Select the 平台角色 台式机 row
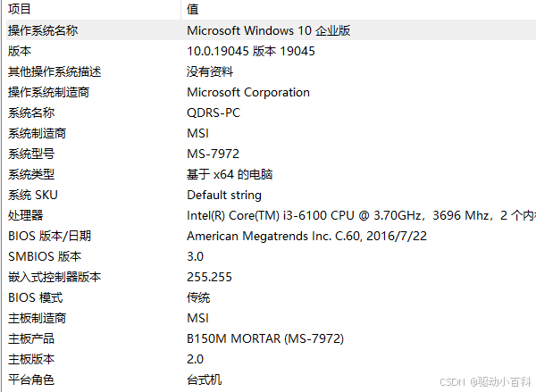 (271, 379)
